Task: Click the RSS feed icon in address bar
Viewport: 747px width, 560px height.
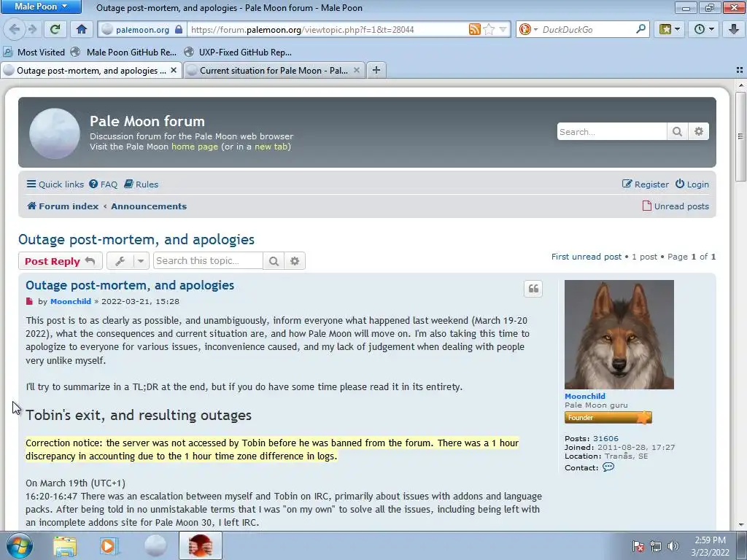Action: [474, 29]
